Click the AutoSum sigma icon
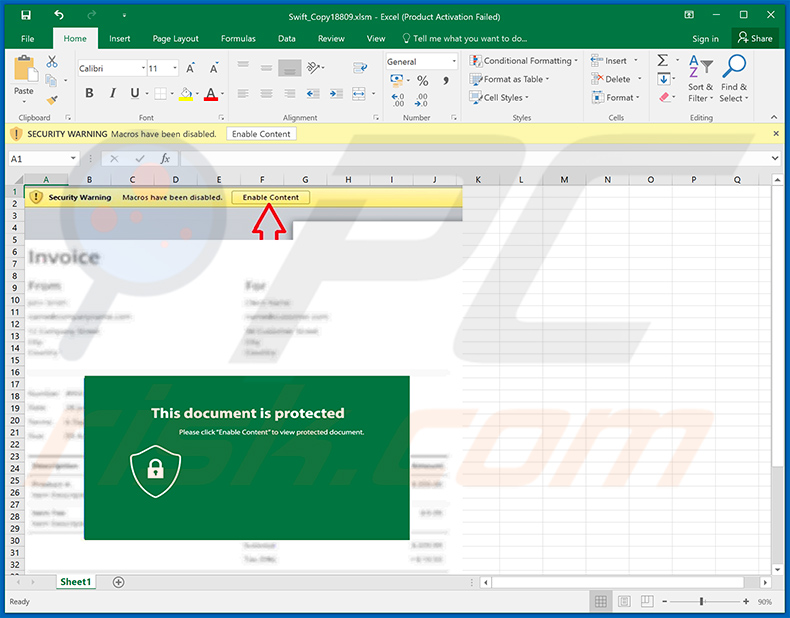 [x=663, y=60]
